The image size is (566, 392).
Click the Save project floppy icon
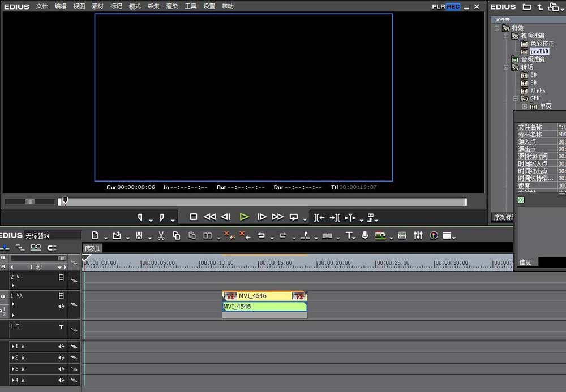coord(139,235)
